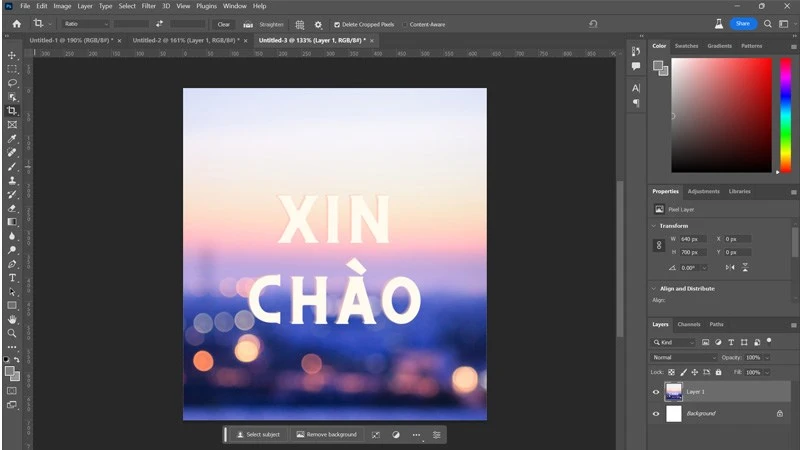Toggle lock image pixels brush icon

click(683, 372)
